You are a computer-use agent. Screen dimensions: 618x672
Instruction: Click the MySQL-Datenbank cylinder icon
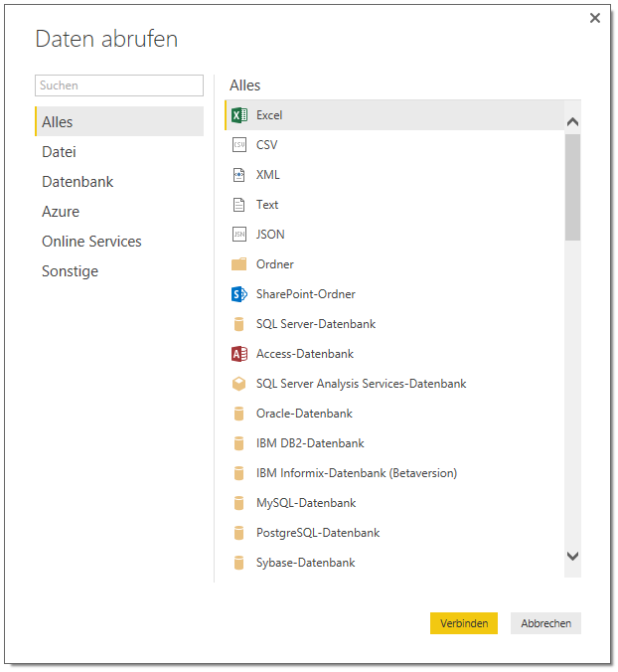click(x=239, y=503)
